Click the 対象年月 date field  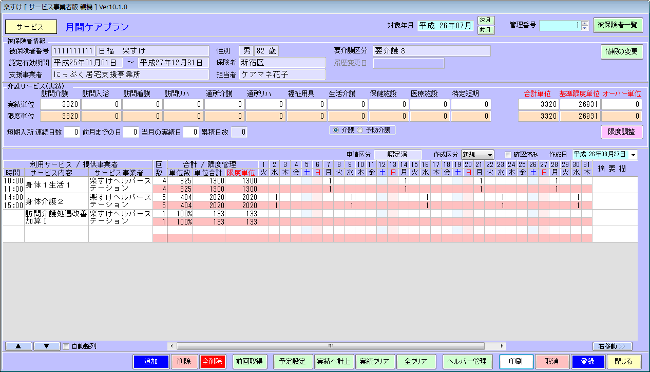(446, 26)
